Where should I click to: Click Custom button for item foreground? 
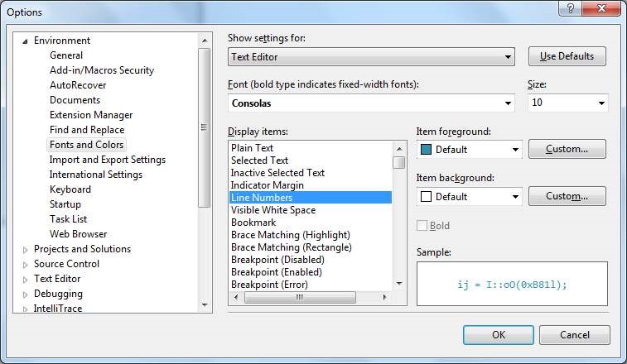click(x=567, y=149)
